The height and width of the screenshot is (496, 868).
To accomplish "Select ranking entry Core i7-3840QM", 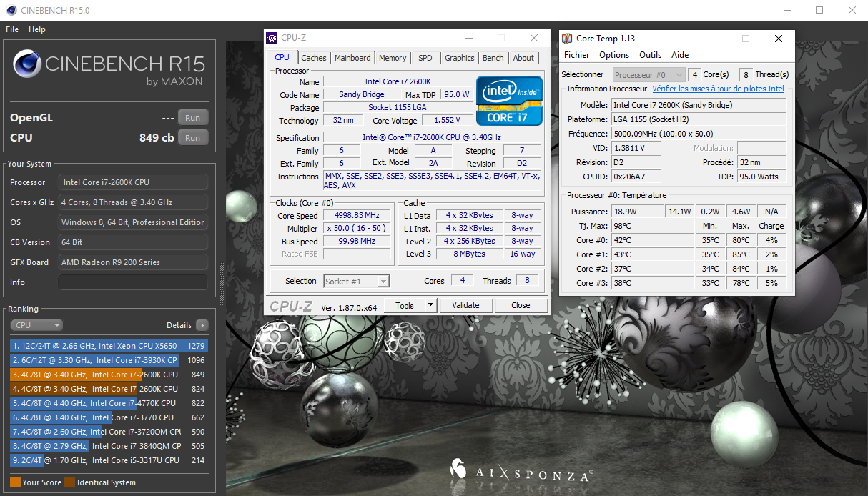I will click(x=109, y=446).
